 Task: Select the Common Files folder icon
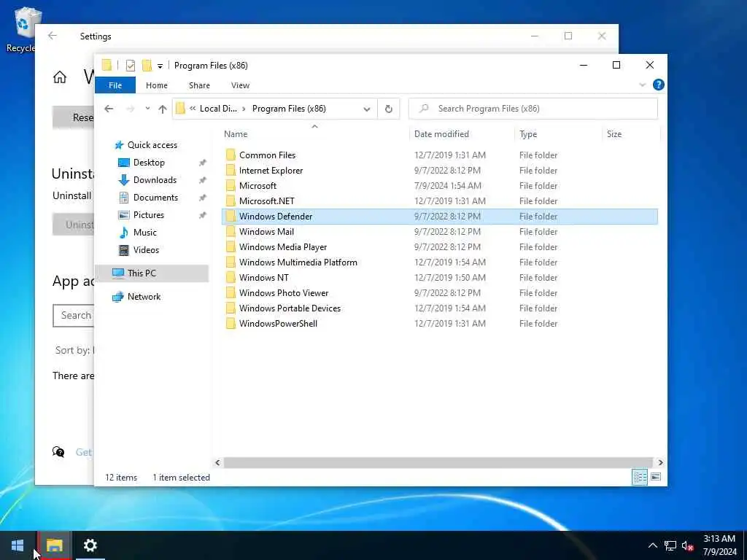click(231, 155)
